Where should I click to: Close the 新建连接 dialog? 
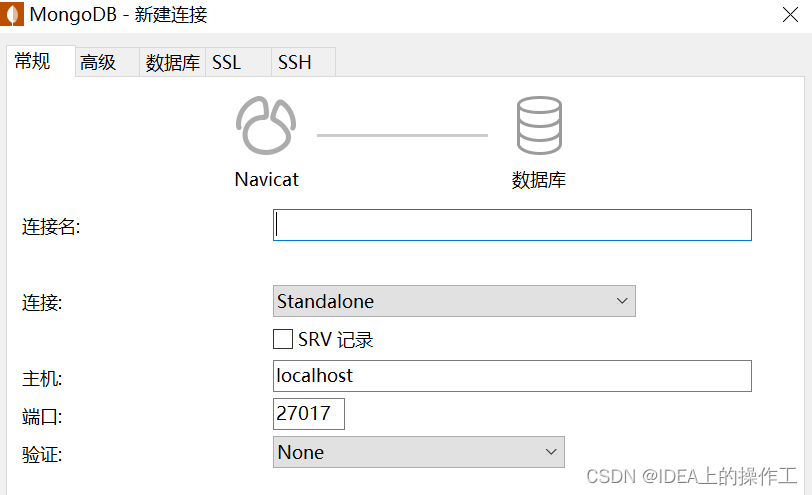(x=790, y=14)
